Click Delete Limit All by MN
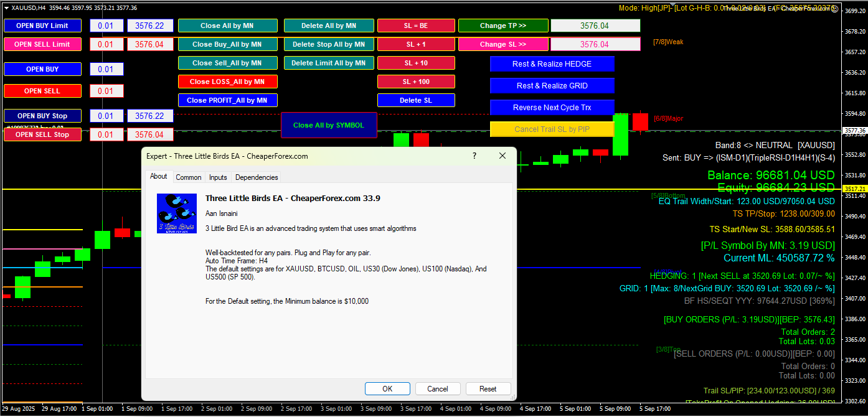Image resolution: width=868 pixels, height=417 pixels. 329,63
